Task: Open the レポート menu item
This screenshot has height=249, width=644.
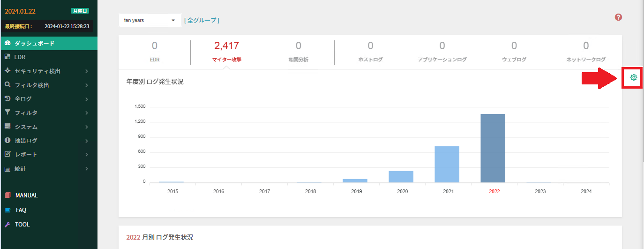Action: 26,155
